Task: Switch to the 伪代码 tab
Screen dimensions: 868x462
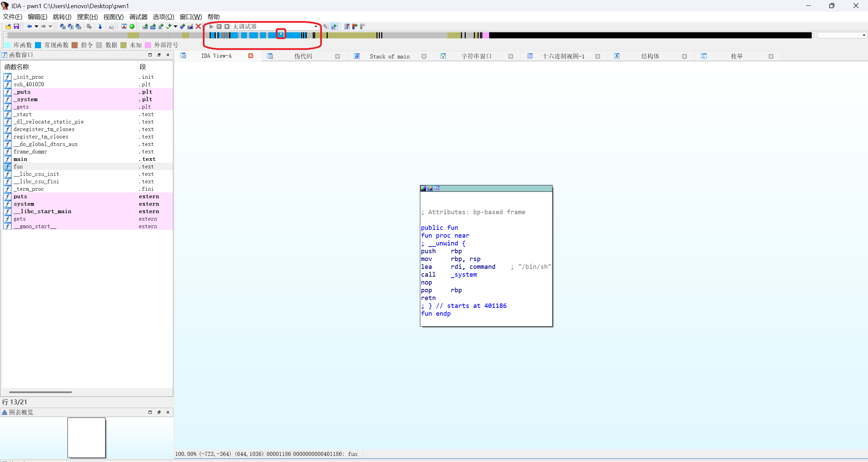Action: tap(303, 56)
